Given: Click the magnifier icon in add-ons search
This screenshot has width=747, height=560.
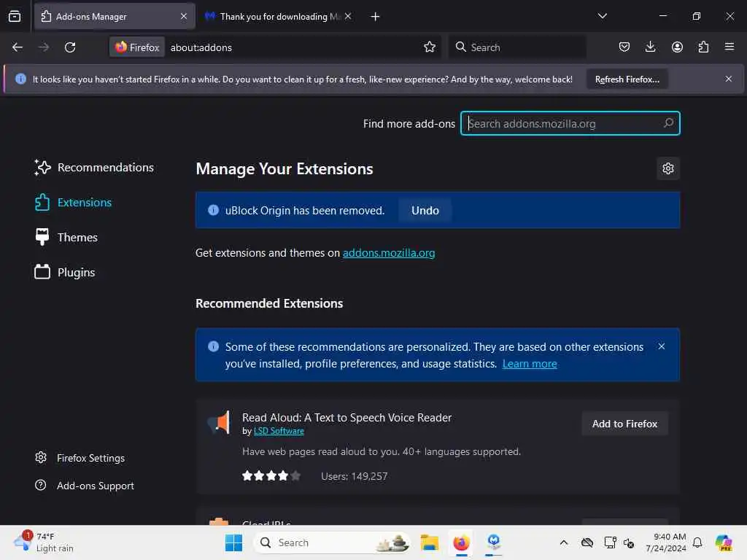Looking at the screenshot, I should [668, 123].
